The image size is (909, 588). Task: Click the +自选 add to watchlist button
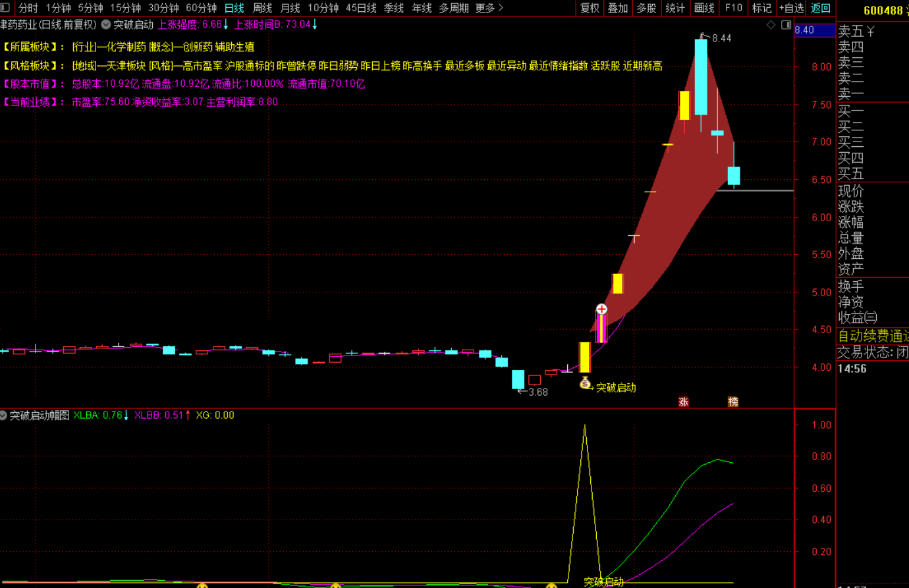coord(791,8)
